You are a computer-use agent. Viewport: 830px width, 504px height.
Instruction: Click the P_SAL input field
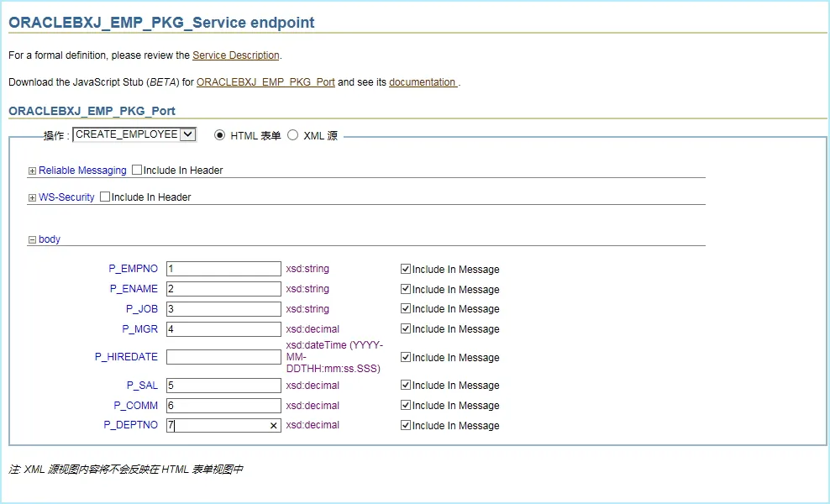(223, 386)
